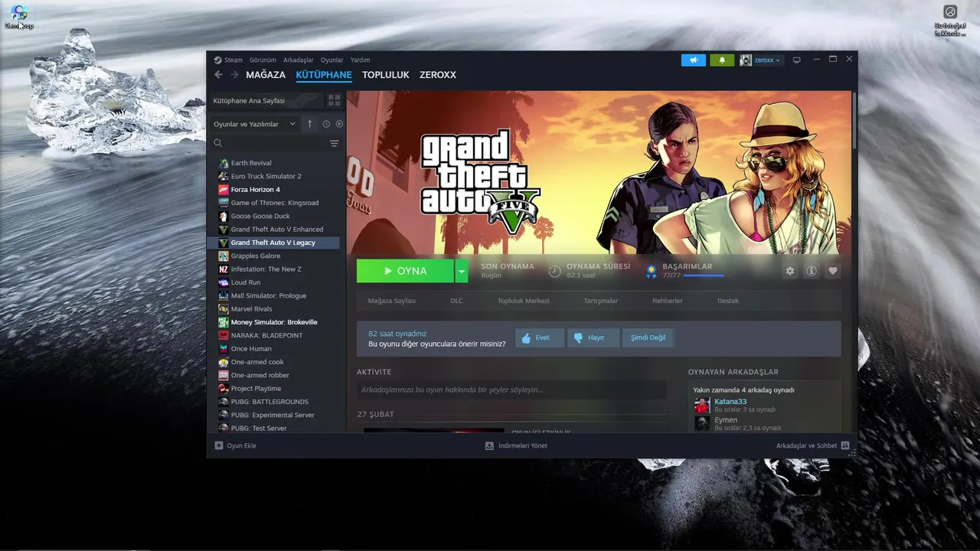Go back with the left arrow
Viewport: 980px width, 551px height.
(218, 75)
